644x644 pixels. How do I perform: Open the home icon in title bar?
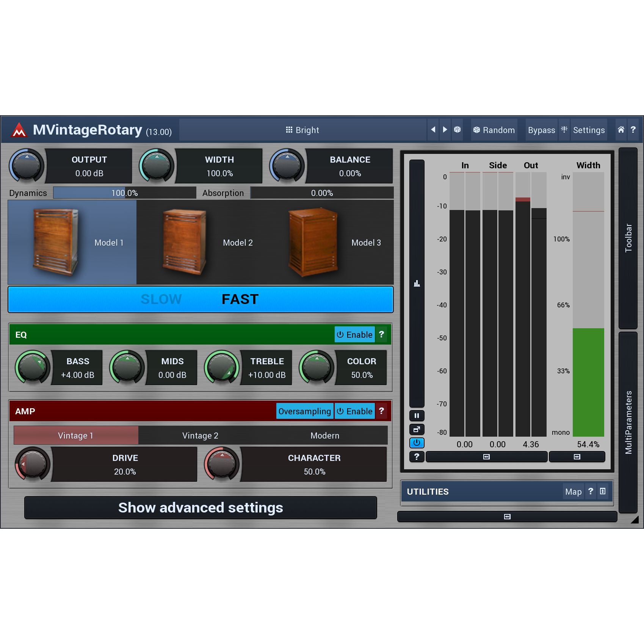click(x=621, y=130)
